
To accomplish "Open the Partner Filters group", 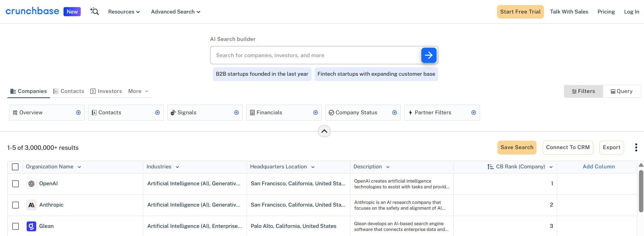I will point(442,113).
